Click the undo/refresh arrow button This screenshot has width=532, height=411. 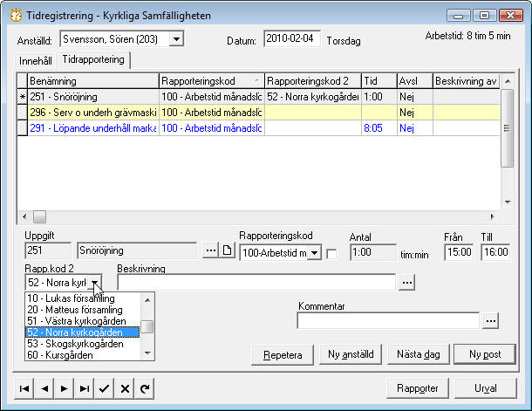point(145,388)
